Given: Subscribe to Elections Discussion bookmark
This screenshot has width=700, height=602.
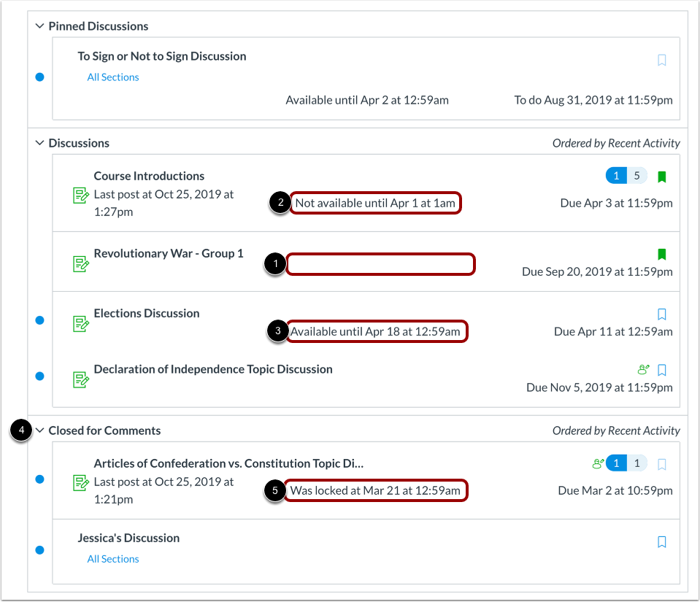Looking at the screenshot, I should (x=661, y=314).
